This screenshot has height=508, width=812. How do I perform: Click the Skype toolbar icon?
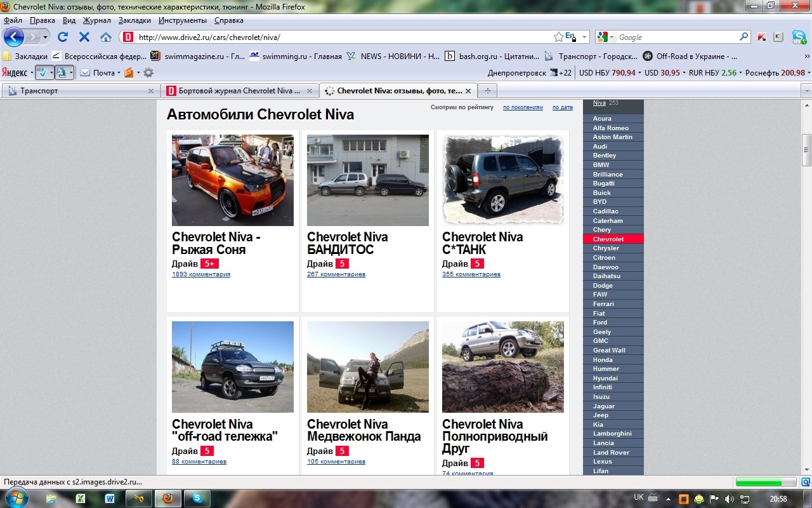799,37
